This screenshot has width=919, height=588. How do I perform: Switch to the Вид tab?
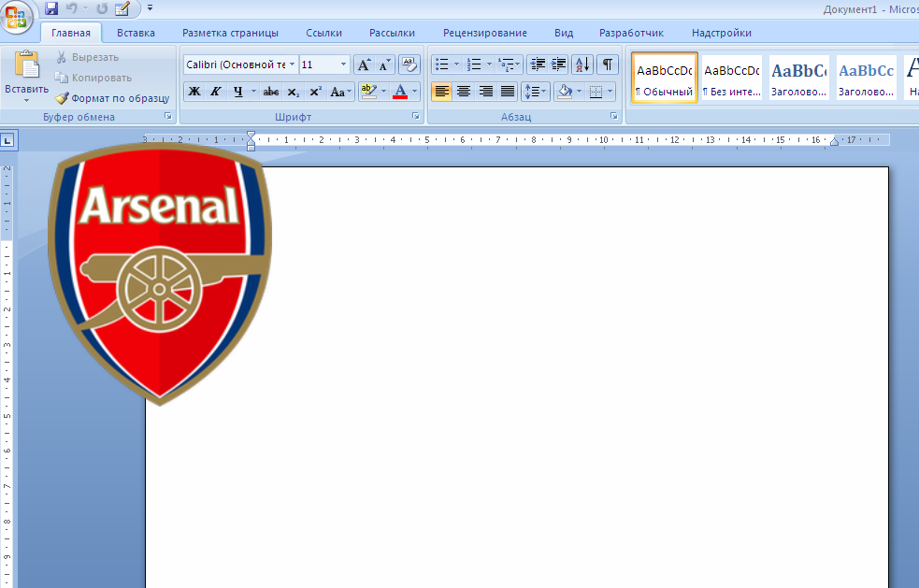coord(564,33)
